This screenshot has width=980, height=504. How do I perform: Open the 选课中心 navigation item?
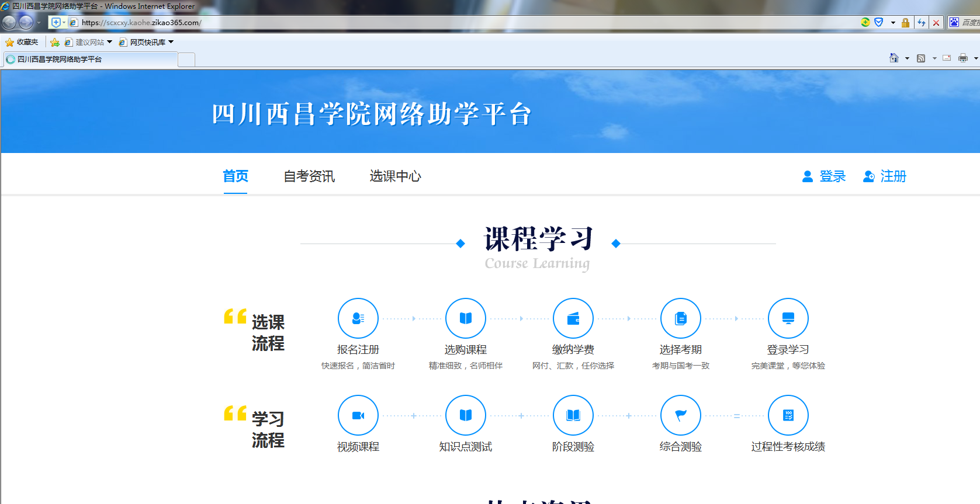pyautogui.click(x=395, y=176)
